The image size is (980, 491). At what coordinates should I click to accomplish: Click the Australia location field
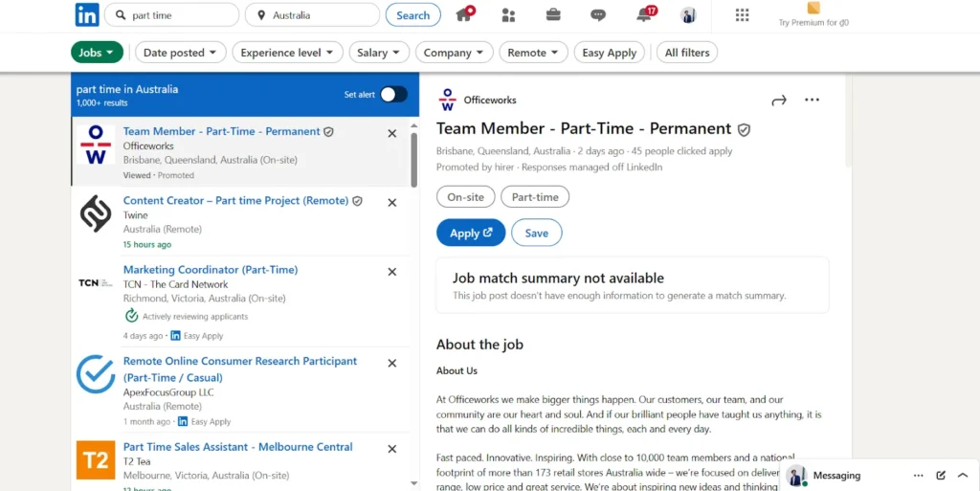pos(313,15)
